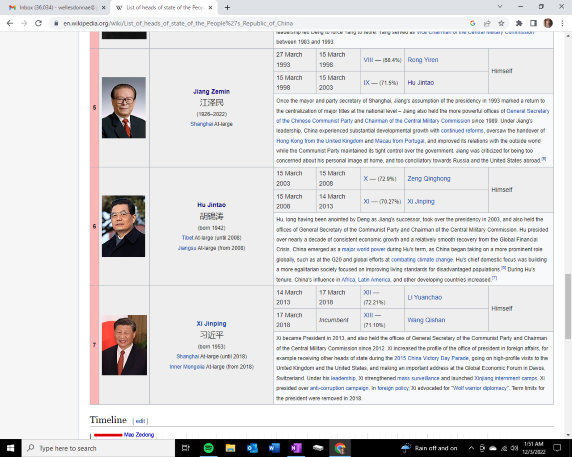Open Task View on the taskbar

[x=186, y=448]
